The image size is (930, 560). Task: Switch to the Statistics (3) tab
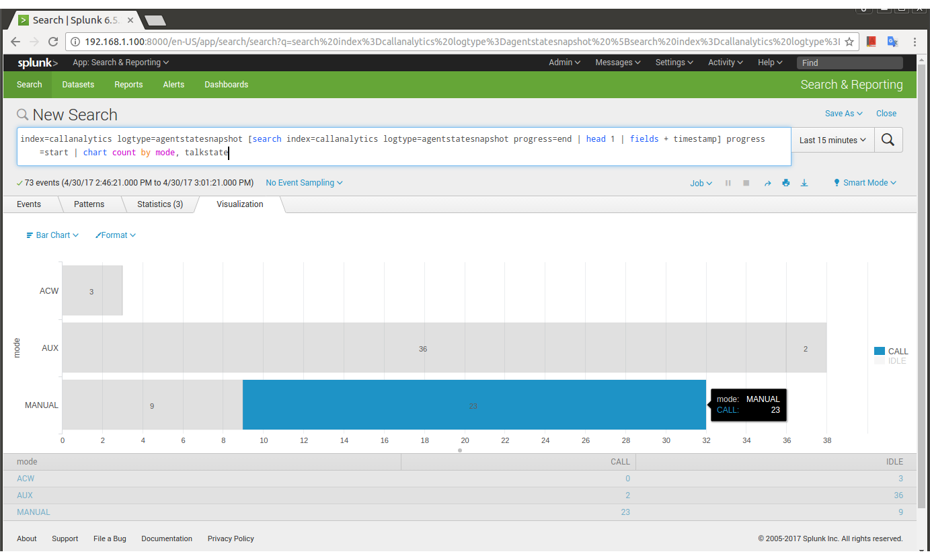tap(160, 204)
